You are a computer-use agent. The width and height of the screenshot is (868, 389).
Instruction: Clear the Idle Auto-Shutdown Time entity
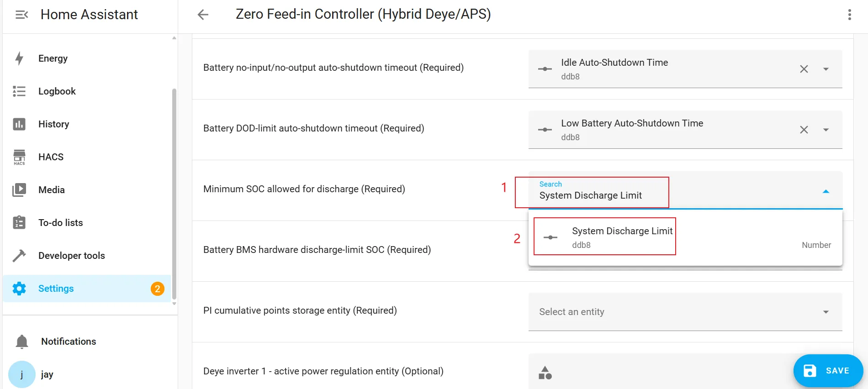pyautogui.click(x=804, y=69)
